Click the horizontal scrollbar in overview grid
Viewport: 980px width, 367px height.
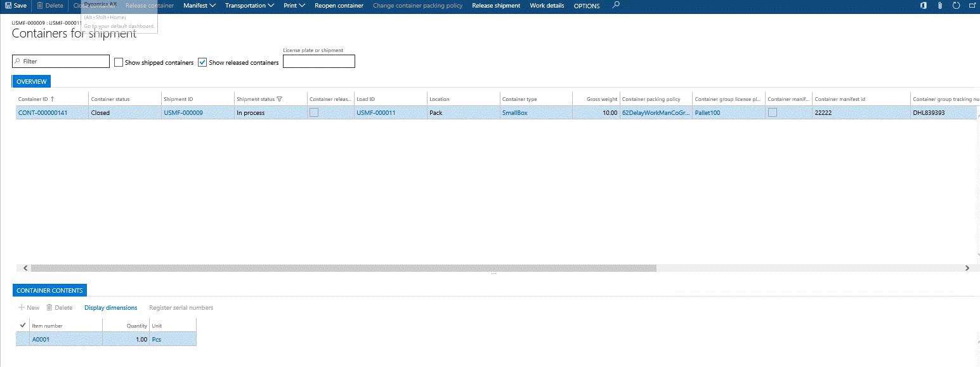click(x=343, y=268)
